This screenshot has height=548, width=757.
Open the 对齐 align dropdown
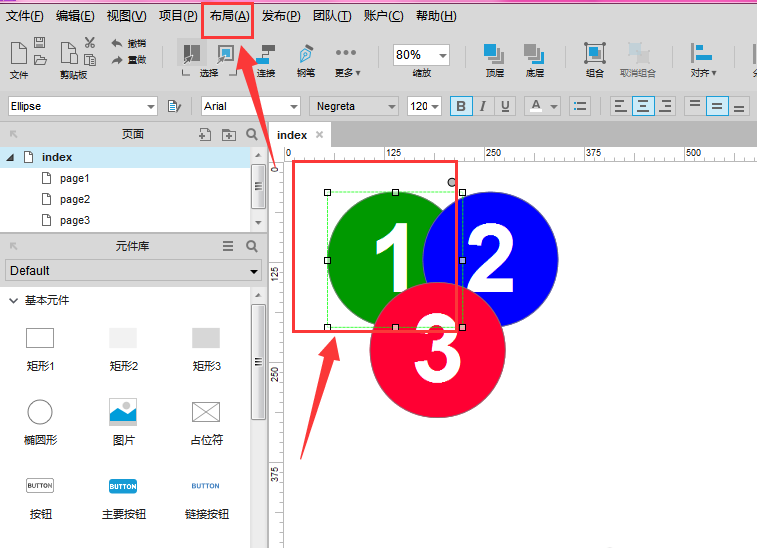point(703,60)
